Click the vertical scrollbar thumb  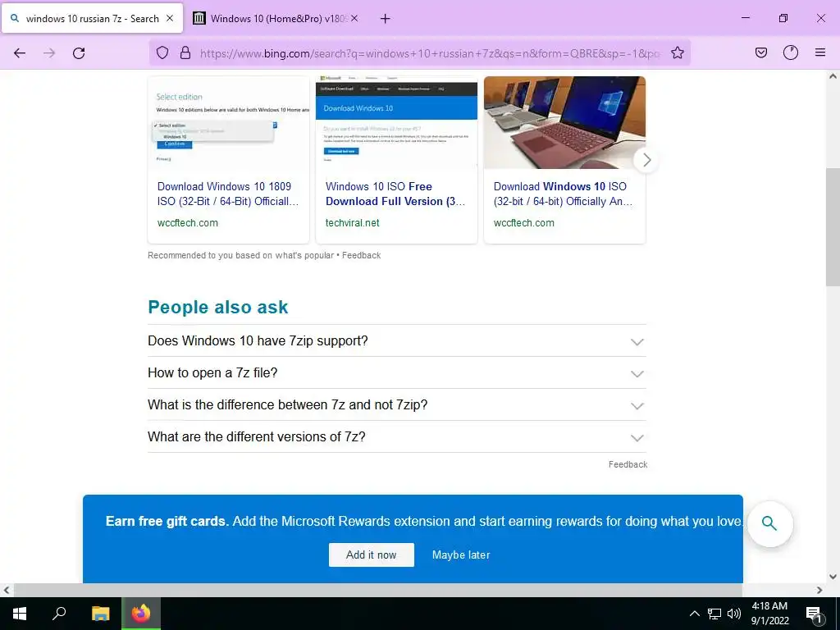(833, 227)
